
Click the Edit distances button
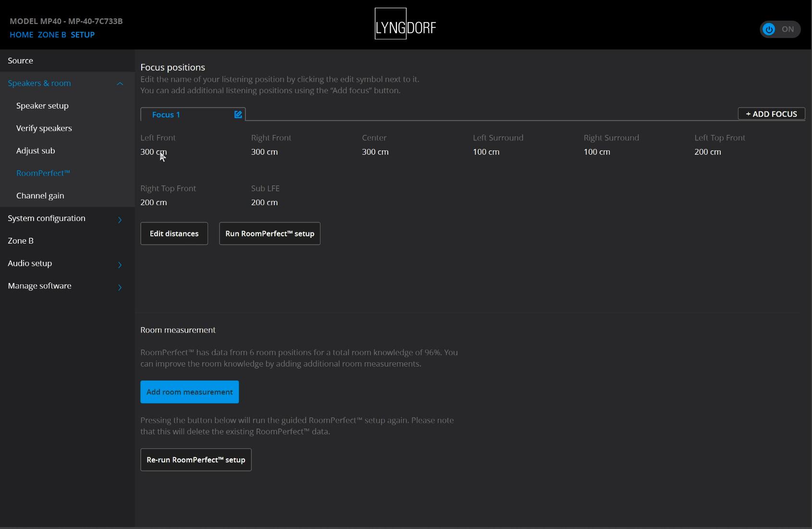174,234
